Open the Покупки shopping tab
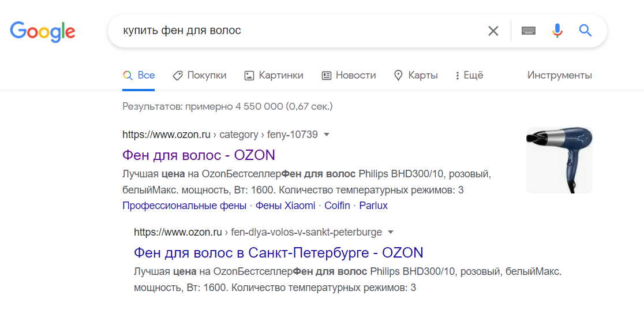644x313 pixels. [x=200, y=76]
